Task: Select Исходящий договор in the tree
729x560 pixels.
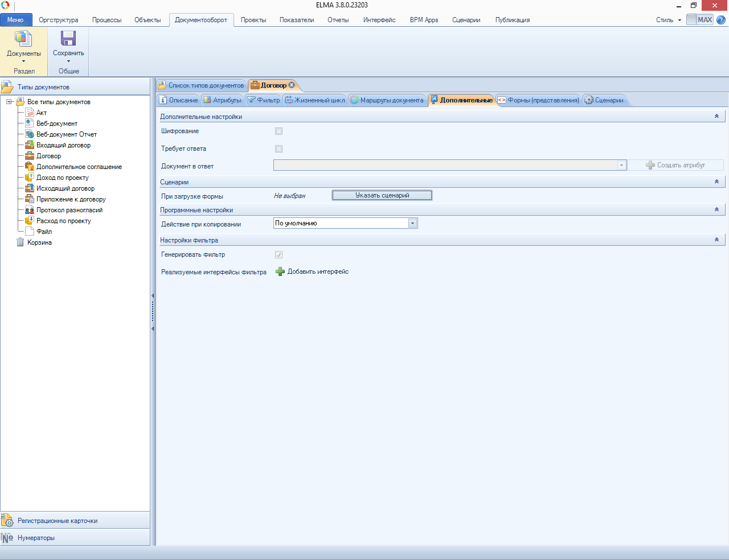Action: (x=65, y=188)
